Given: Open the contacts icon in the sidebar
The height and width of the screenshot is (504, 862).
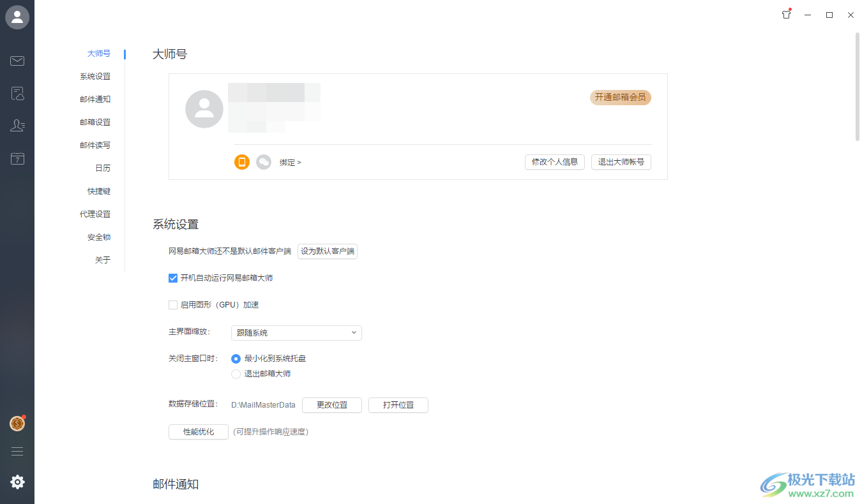Looking at the screenshot, I should (17, 126).
